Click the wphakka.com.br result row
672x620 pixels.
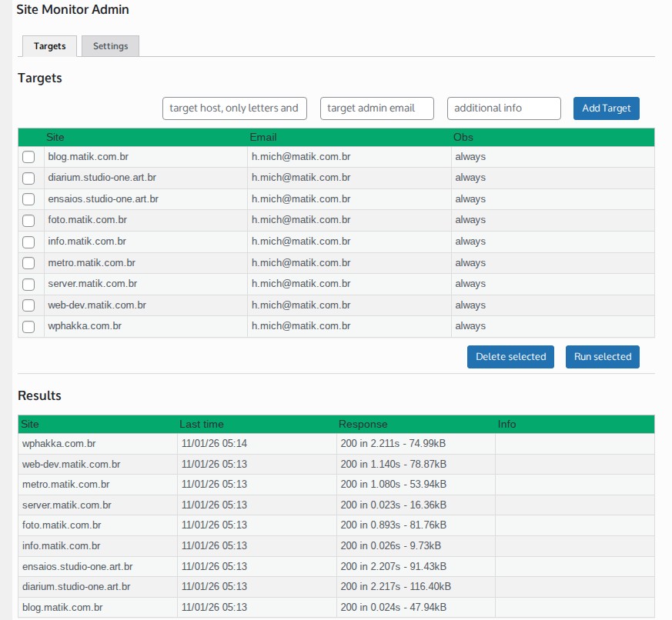[59, 444]
